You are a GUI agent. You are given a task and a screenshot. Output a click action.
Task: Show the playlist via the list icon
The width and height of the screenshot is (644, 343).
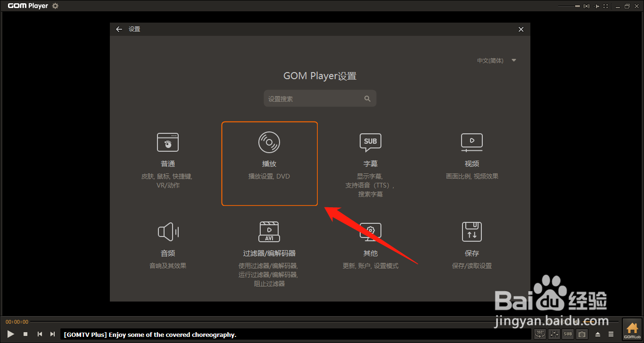[x=611, y=334]
